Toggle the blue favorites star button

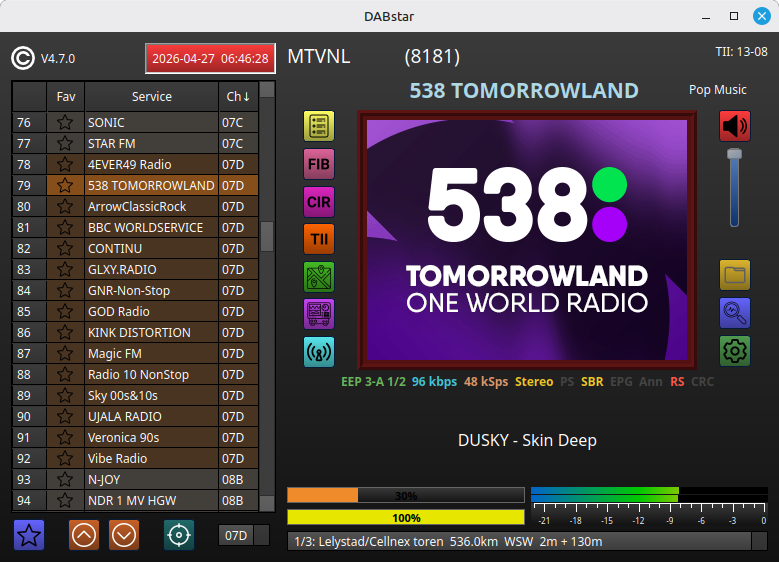point(29,535)
